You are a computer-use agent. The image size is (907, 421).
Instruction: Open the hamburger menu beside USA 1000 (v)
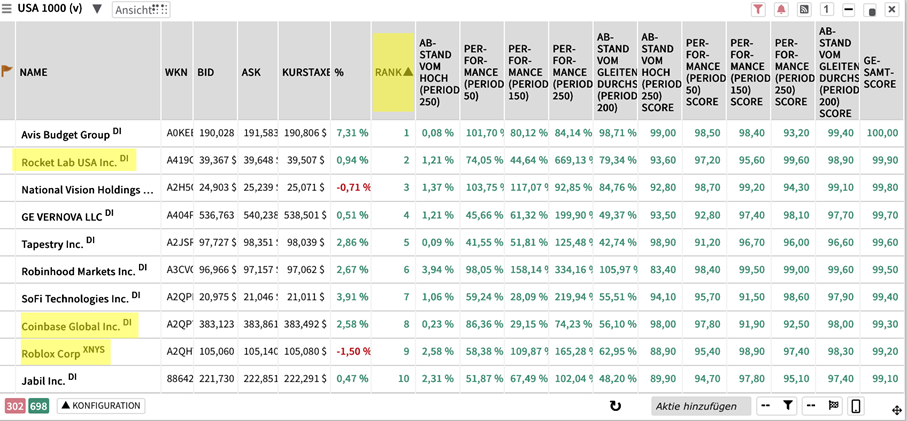tap(7, 9)
